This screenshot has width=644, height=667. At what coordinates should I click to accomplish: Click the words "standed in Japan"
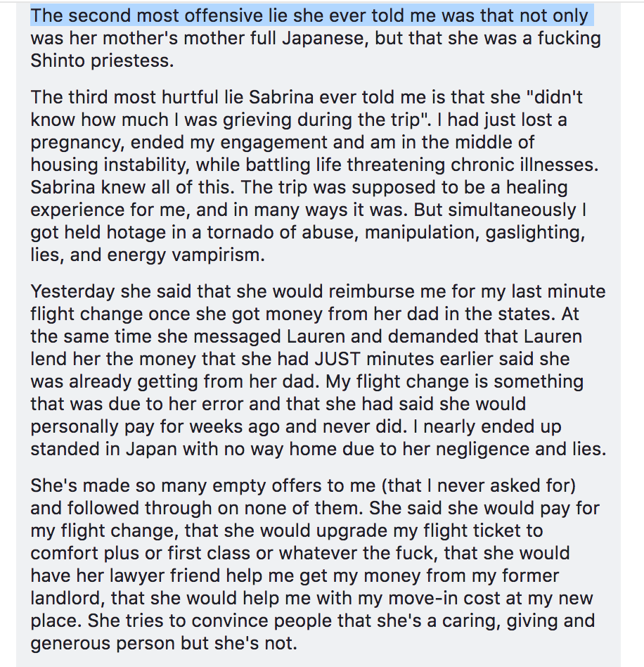(x=112, y=448)
